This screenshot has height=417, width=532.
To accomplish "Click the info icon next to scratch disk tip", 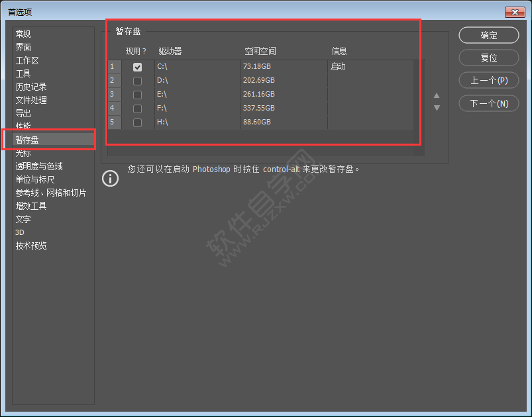I will click(x=110, y=178).
